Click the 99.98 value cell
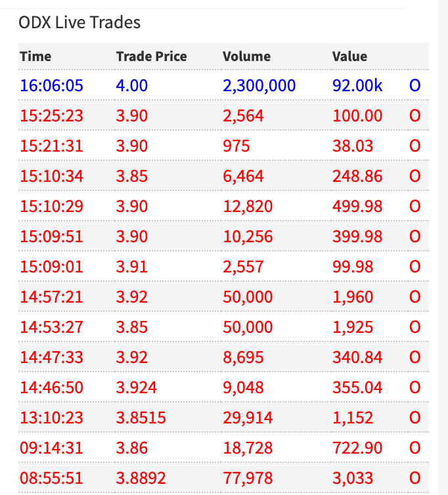The width and height of the screenshot is (448, 495). tap(353, 267)
